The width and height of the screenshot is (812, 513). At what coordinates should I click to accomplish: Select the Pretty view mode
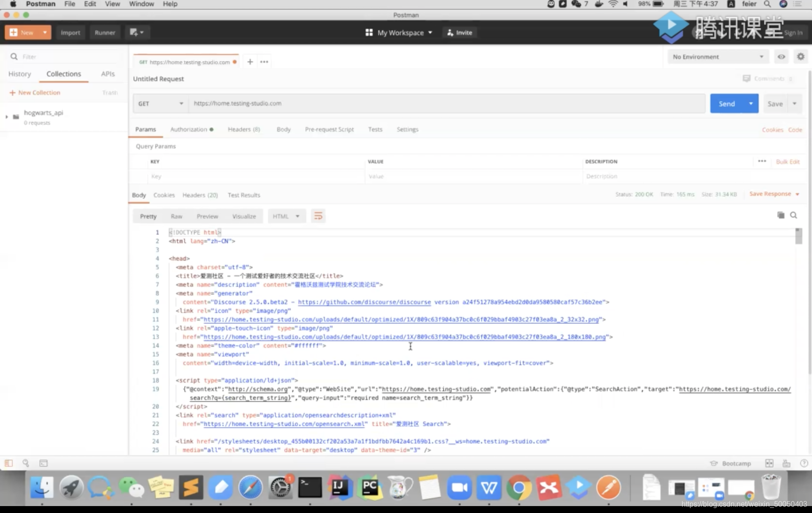pyautogui.click(x=148, y=216)
